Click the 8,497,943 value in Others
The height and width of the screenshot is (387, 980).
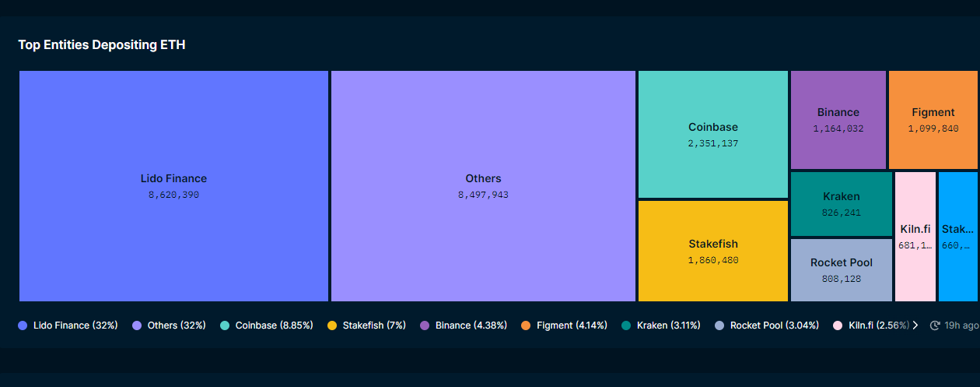tap(483, 195)
